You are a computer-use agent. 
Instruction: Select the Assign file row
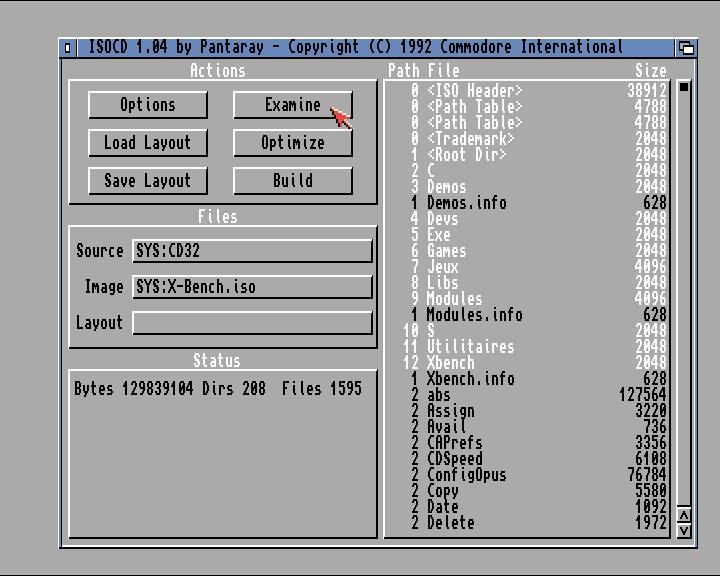[527, 411]
